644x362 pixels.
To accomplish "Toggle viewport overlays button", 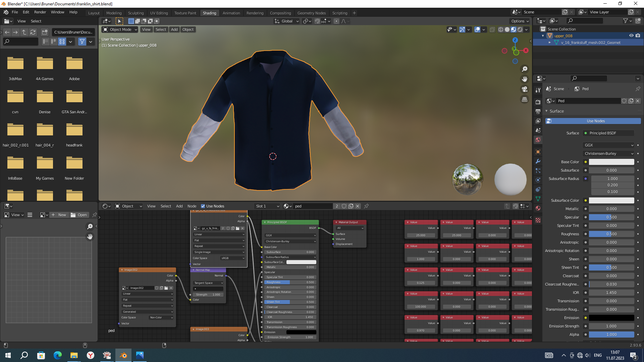I will pyautogui.click(x=477, y=29).
